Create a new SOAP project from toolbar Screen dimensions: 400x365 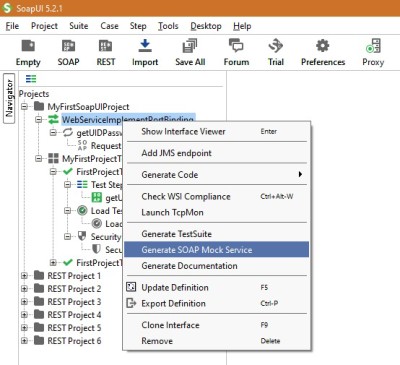click(68, 46)
